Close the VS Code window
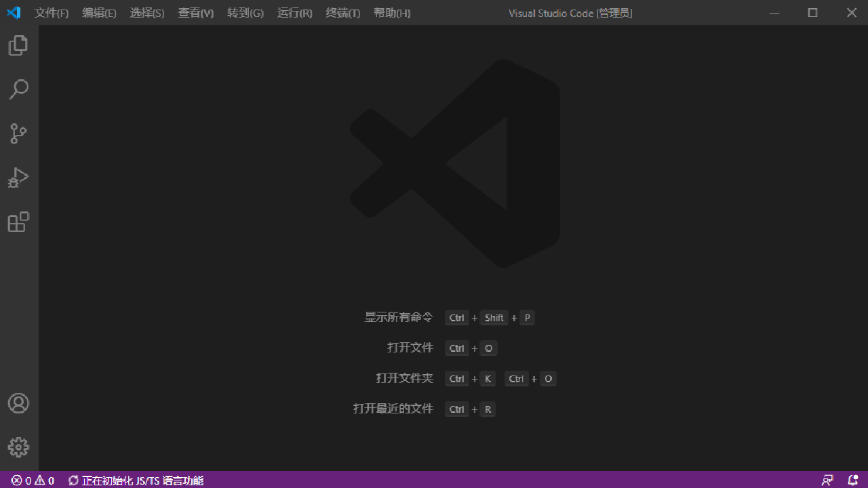868x488 pixels. (852, 13)
